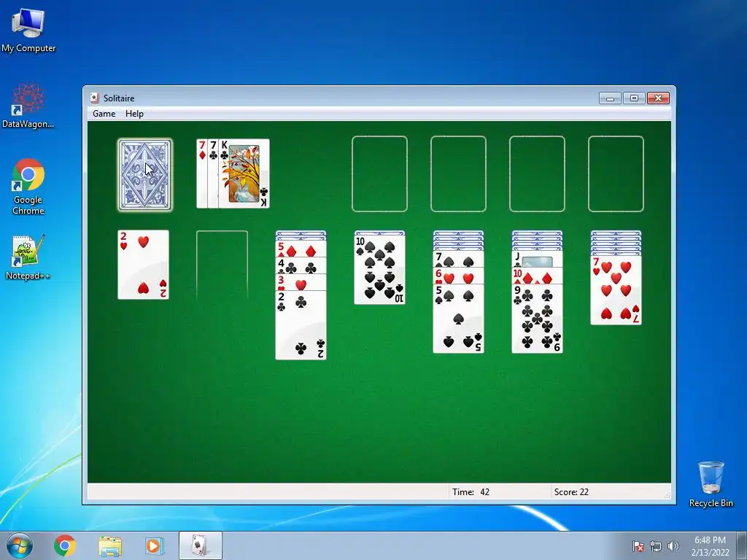Screen dimensions: 747x560
Task: Select the 6 of hearts card
Action: [x=458, y=276]
